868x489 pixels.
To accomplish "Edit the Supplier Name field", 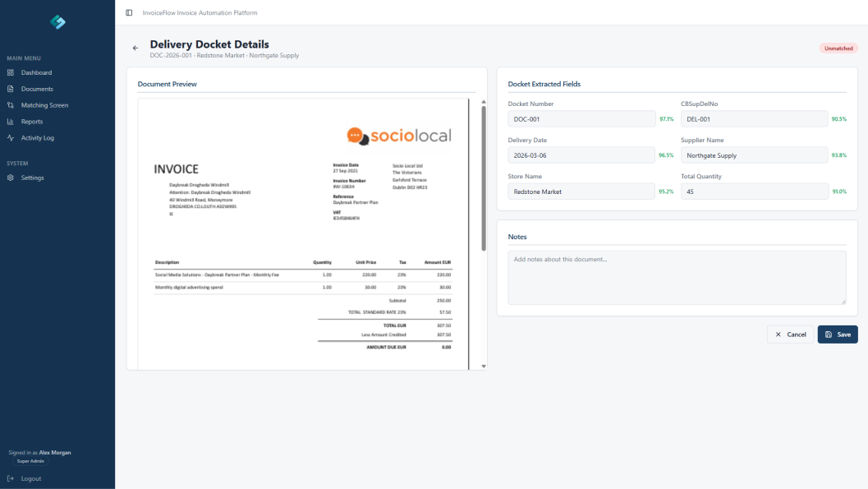I will coord(755,155).
